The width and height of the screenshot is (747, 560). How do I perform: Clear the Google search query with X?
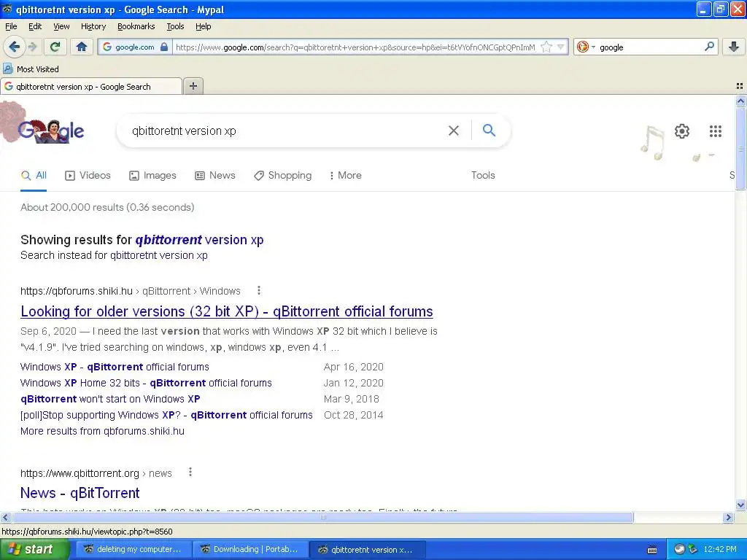[x=454, y=131]
